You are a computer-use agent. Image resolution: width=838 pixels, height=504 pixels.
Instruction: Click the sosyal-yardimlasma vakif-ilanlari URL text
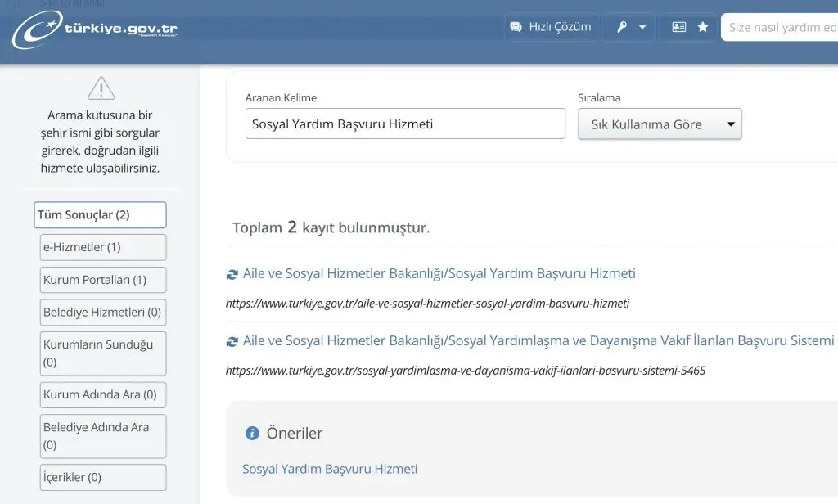[x=466, y=371]
